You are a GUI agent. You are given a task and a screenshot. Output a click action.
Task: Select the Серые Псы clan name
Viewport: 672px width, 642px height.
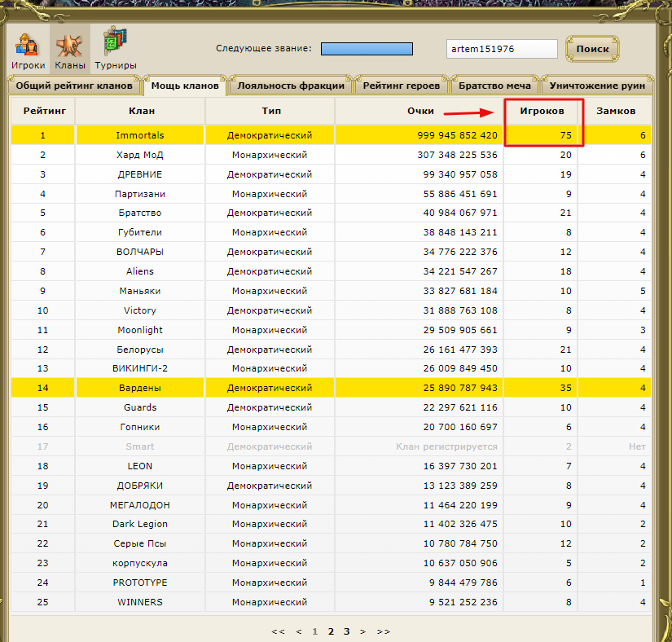click(x=140, y=544)
